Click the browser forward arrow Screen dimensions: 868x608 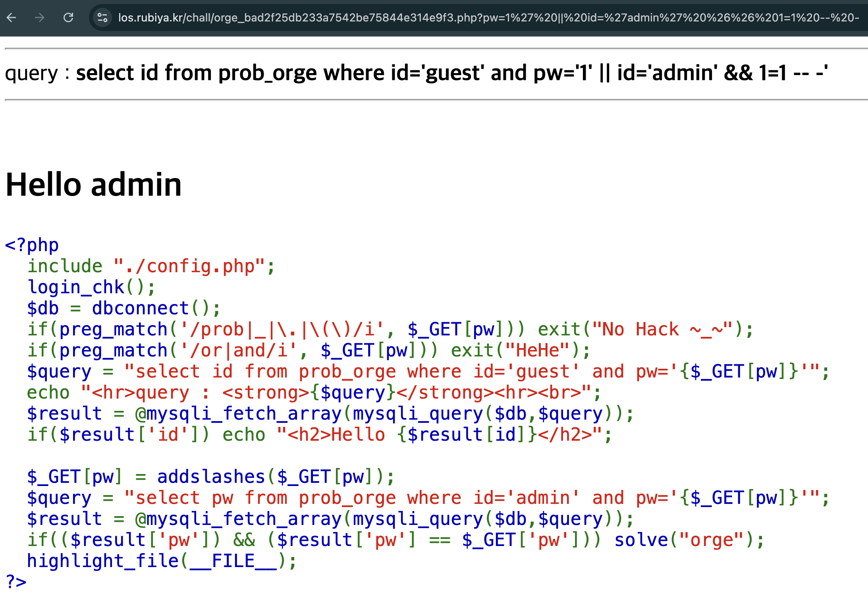pyautogui.click(x=39, y=17)
